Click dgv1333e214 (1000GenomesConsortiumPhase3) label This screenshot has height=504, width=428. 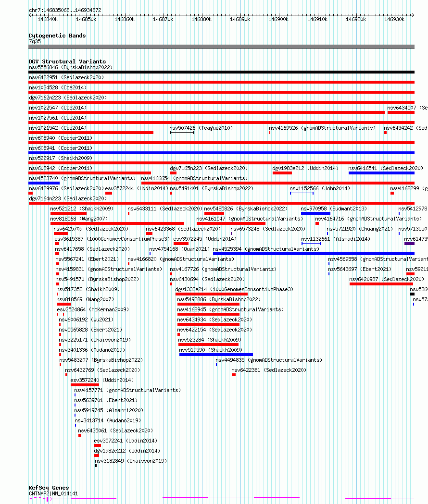[x=234, y=289]
